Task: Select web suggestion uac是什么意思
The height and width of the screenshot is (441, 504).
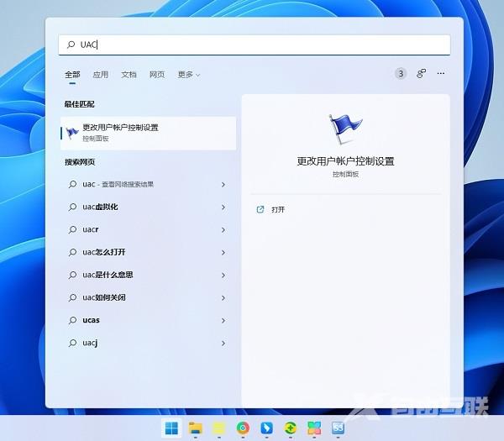Action: click(x=148, y=276)
